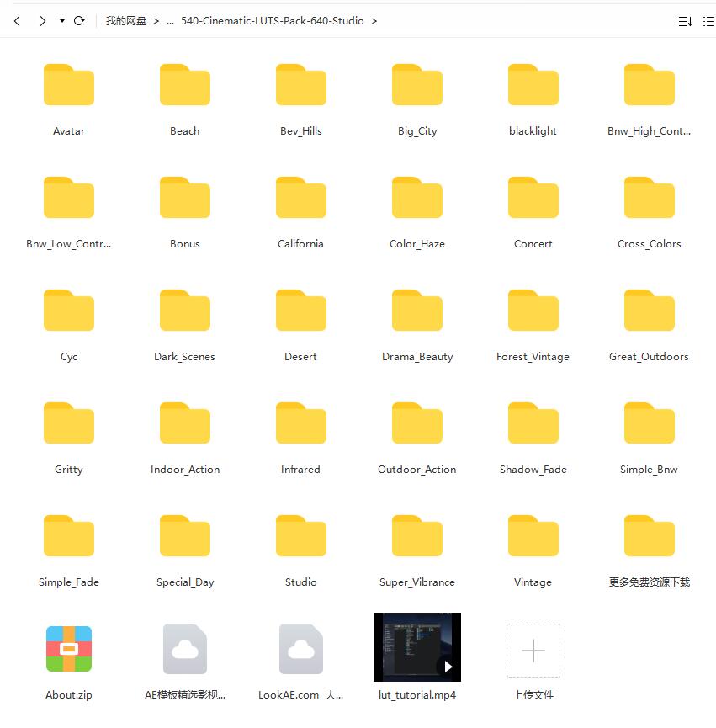Open the Bev_Hills folder
The image size is (716, 728).
301,85
